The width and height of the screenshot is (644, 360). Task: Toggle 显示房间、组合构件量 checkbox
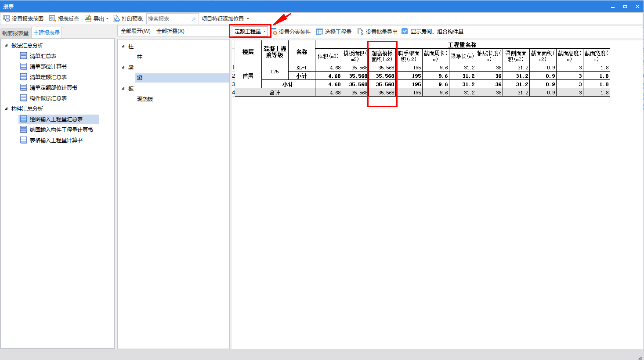[405, 31]
